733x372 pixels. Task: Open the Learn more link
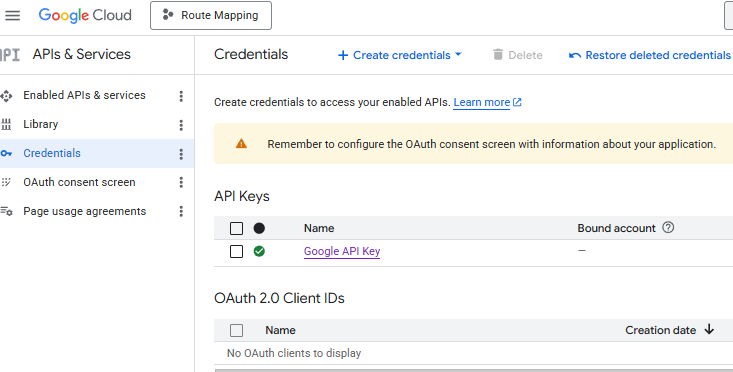pos(481,102)
